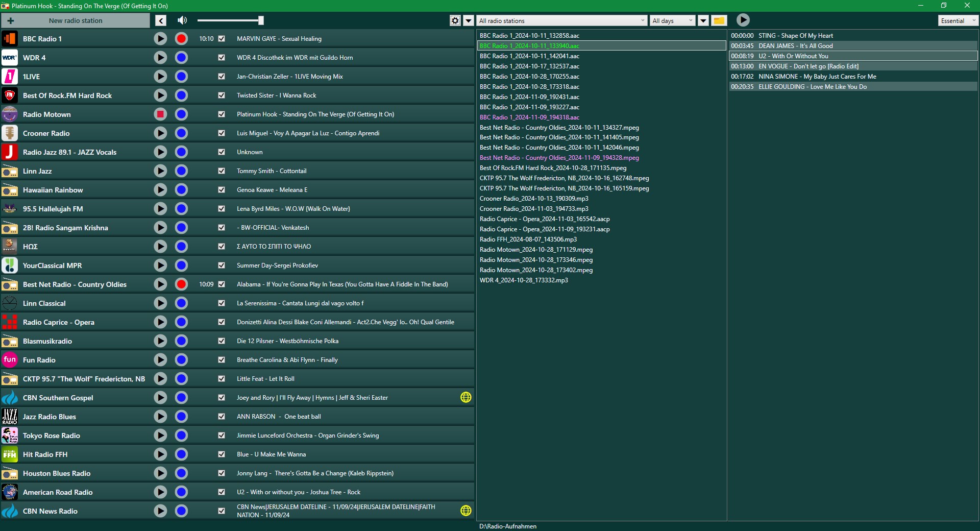Viewport: 980px width, 531px height.
Task: Select track NINA SIMONE - My Baby Just Cares For Me
Action: [853, 77]
